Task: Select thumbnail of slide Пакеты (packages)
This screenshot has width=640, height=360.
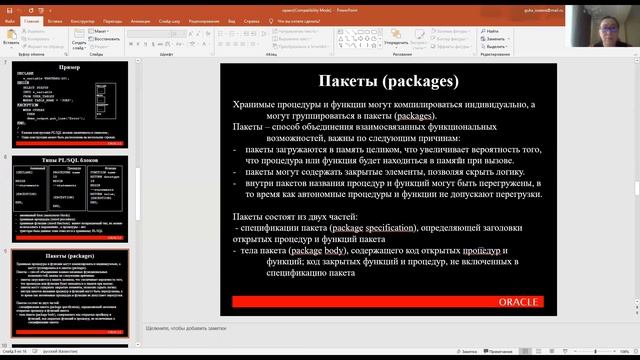Action: [70, 293]
